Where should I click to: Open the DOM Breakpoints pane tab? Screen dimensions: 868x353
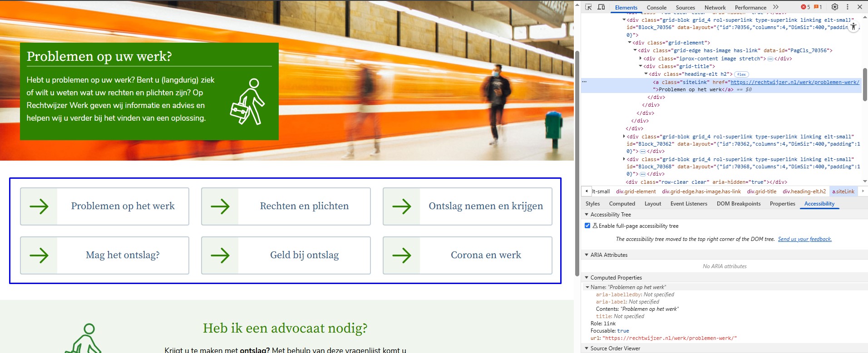tap(739, 204)
